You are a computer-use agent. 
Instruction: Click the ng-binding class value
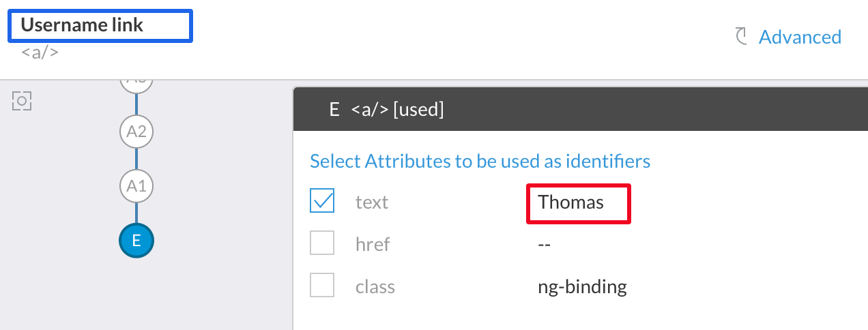coord(582,287)
